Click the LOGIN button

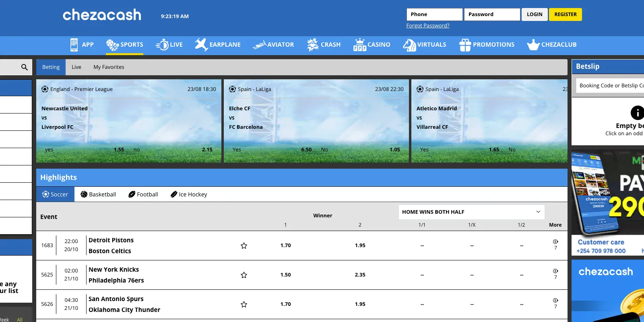pyautogui.click(x=535, y=14)
